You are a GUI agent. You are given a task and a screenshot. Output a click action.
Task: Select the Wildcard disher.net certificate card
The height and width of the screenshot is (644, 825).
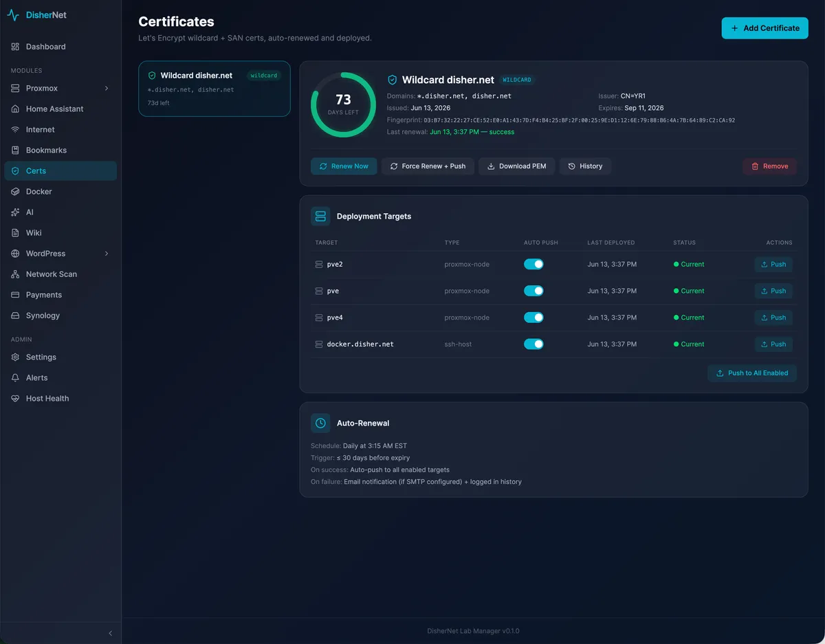pyautogui.click(x=214, y=89)
